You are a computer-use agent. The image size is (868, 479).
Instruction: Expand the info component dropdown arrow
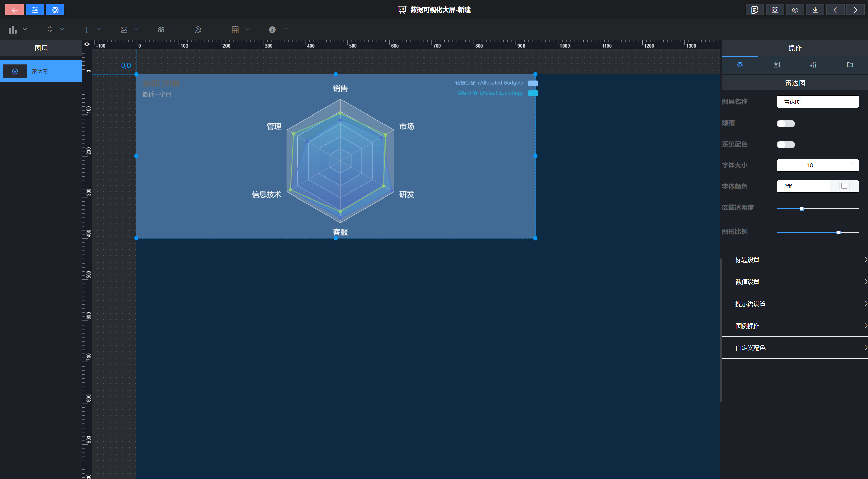[x=284, y=29]
